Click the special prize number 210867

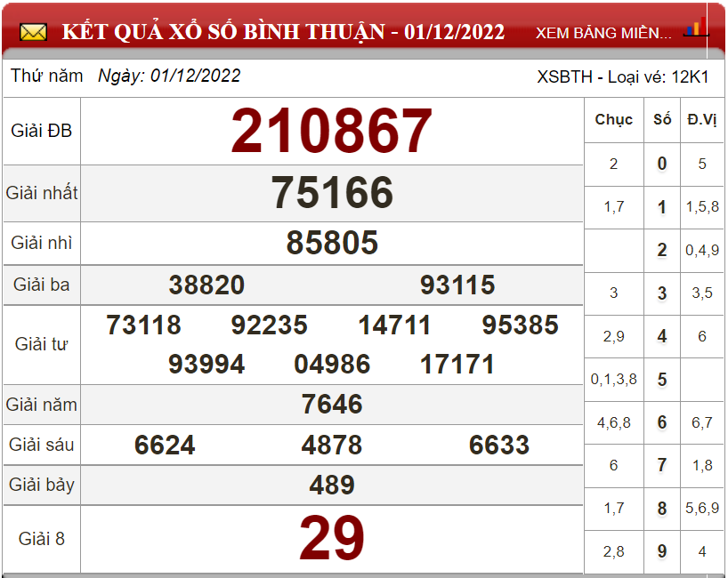(x=331, y=131)
